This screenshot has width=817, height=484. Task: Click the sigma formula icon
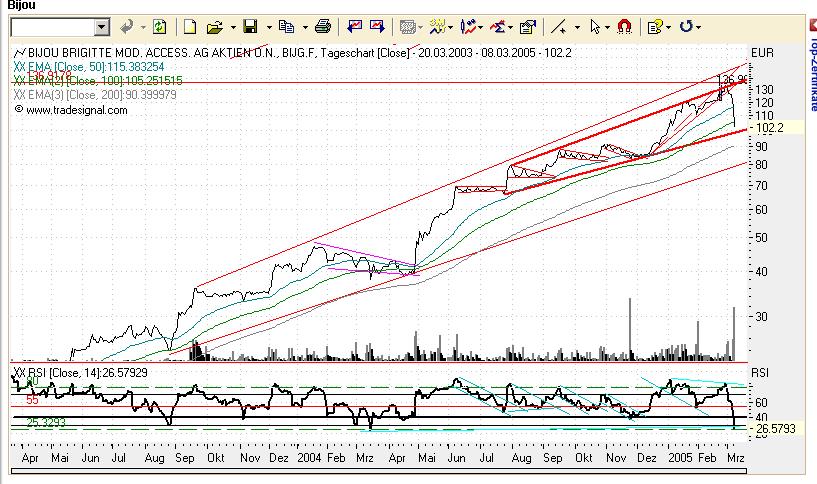coord(498,27)
